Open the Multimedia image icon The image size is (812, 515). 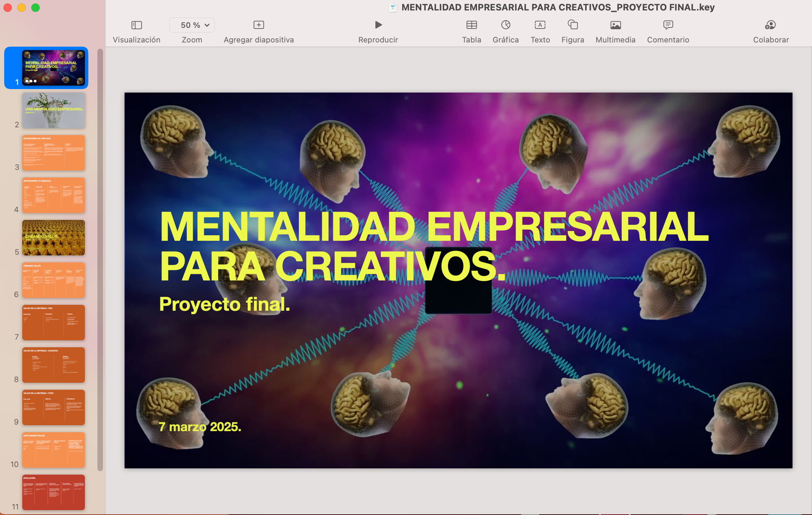[615, 25]
